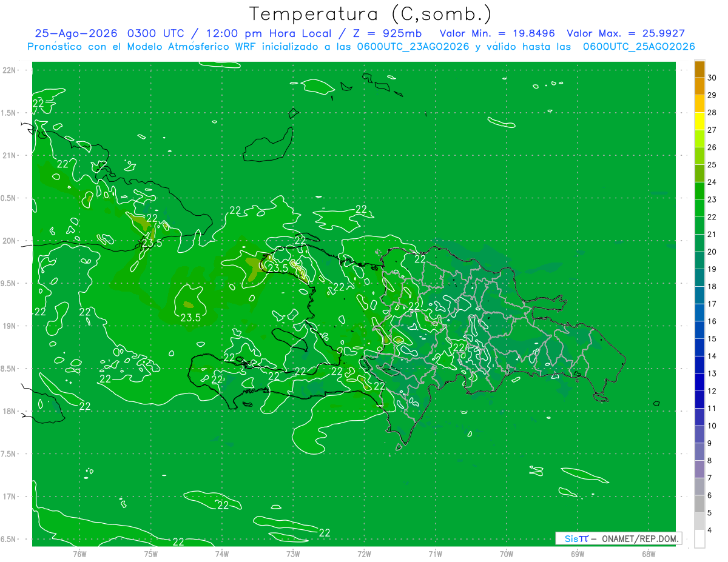Screen dimensions: 728x562
Task: Click 'Valor Min. = 19.8496' text
Action: click(x=497, y=33)
